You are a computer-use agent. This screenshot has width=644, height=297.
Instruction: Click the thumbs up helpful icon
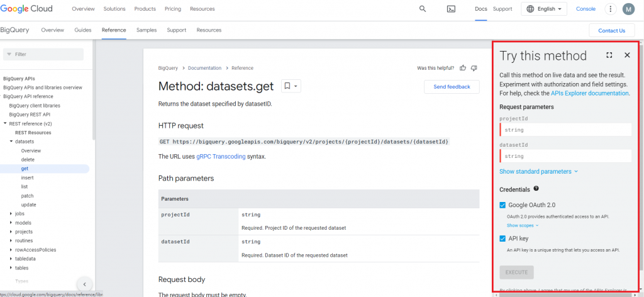pyautogui.click(x=463, y=68)
